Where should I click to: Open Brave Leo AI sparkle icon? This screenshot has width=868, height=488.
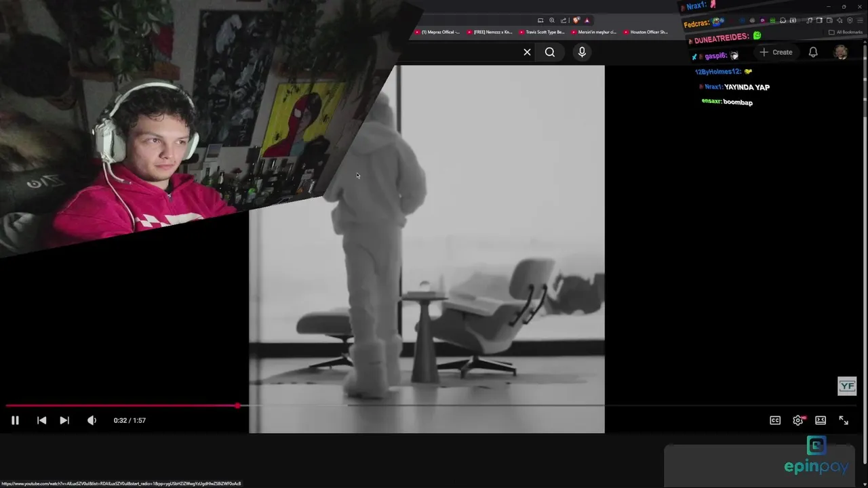840,20
